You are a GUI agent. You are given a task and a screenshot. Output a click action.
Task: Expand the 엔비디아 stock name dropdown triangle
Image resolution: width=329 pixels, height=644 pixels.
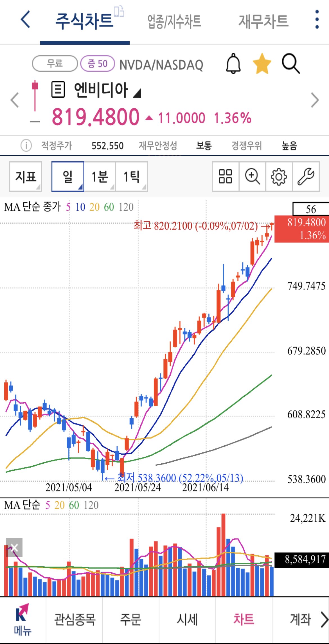pyautogui.click(x=137, y=93)
